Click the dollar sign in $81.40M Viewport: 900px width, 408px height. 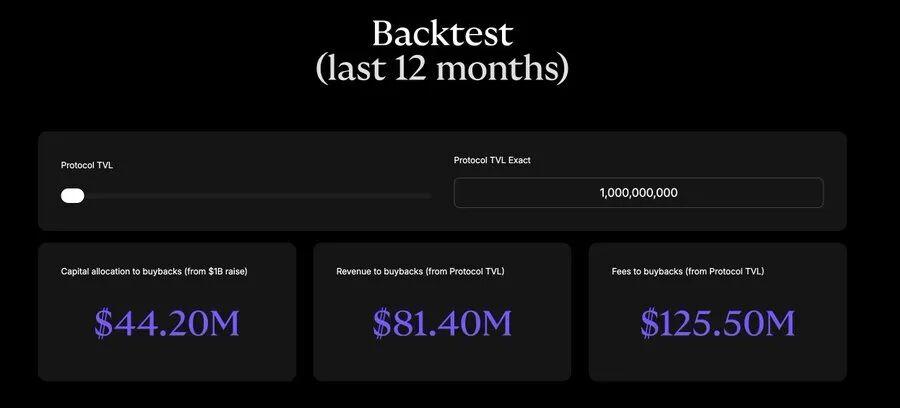(x=383, y=322)
